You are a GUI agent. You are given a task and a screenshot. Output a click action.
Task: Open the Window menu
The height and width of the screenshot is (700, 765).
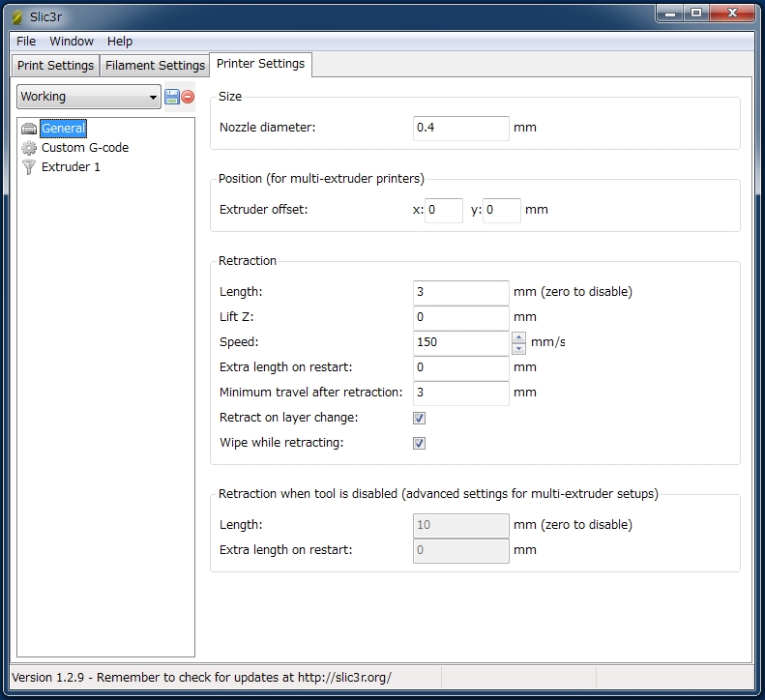72,41
